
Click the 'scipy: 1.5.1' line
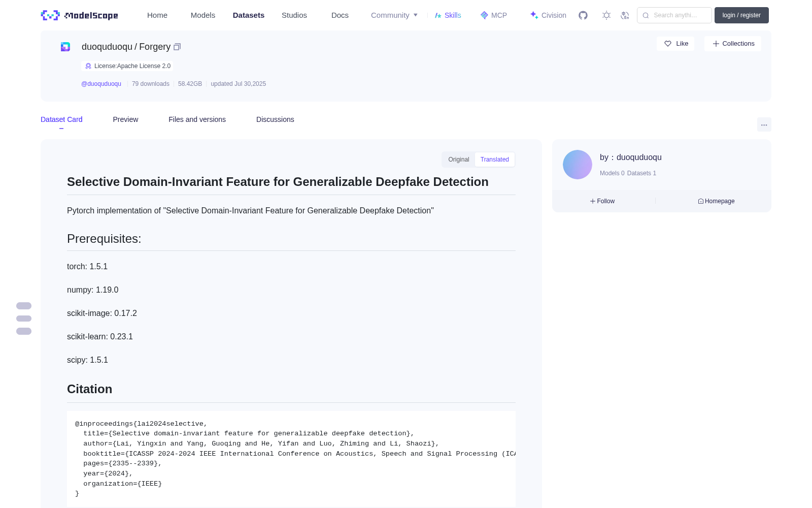point(87,360)
